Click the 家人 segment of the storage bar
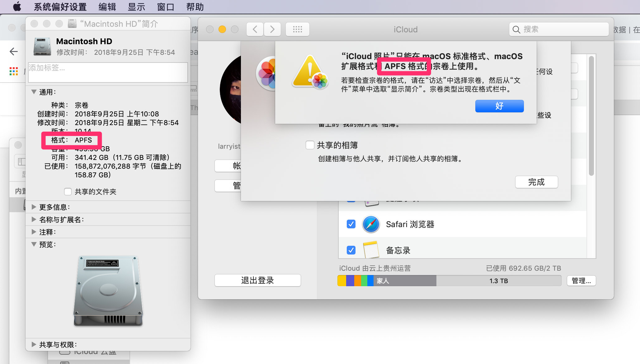Viewport: 640px width, 364px height. pos(405,281)
